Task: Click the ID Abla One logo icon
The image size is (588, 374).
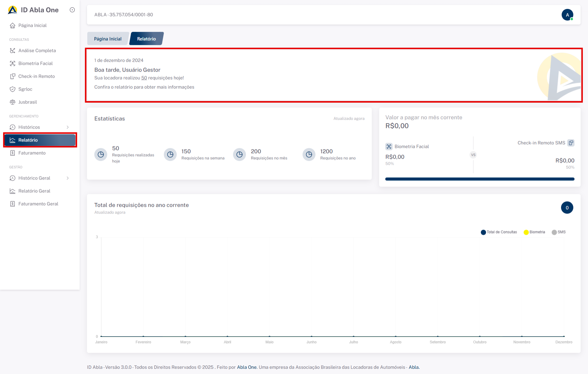Action: coord(13,10)
